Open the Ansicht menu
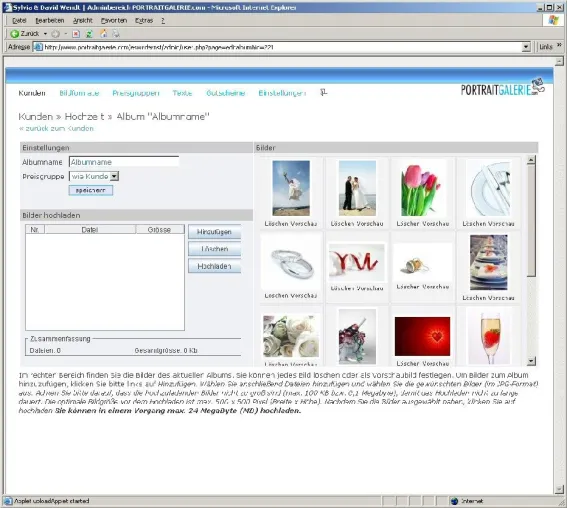The image size is (567, 508). pyautogui.click(x=83, y=21)
